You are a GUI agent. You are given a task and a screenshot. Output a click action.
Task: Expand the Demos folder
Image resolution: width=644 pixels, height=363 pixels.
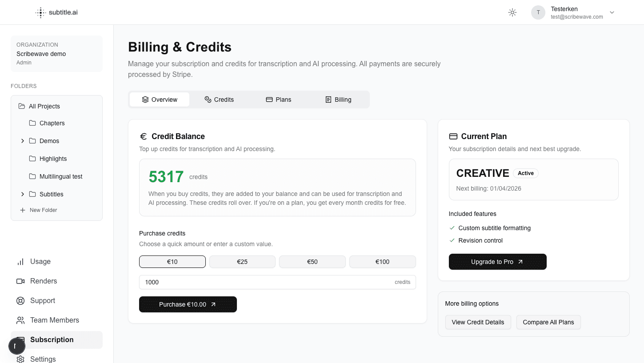coord(23,141)
